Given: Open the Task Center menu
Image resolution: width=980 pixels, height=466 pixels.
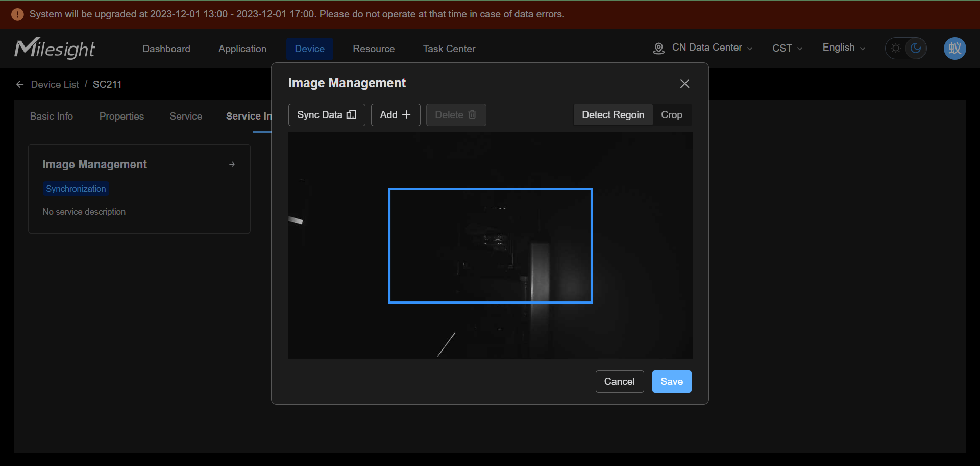Looking at the screenshot, I should [449, 49].
